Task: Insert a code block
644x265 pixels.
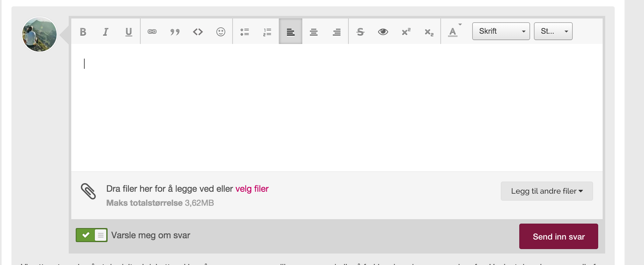Action: [x=198, y=32]
